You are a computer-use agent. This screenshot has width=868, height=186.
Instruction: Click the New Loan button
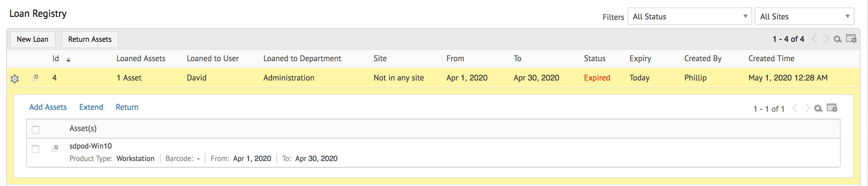[33, 40]
